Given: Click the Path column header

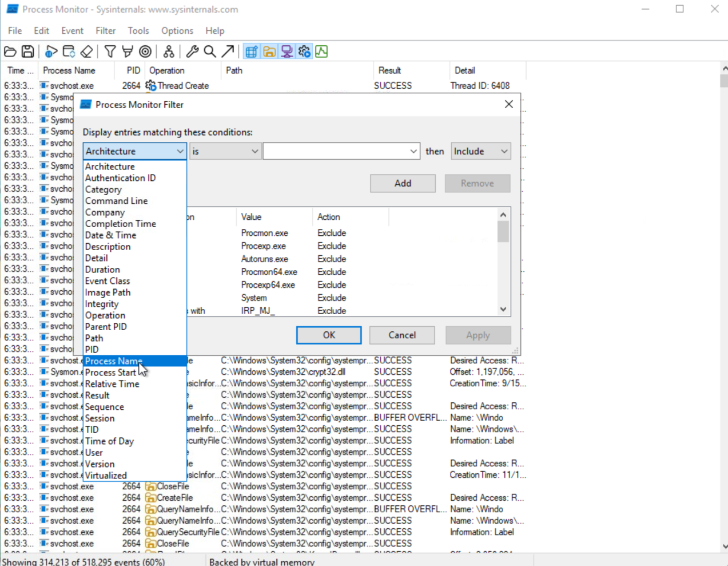Looking at the screenshot, I should 234,70.
